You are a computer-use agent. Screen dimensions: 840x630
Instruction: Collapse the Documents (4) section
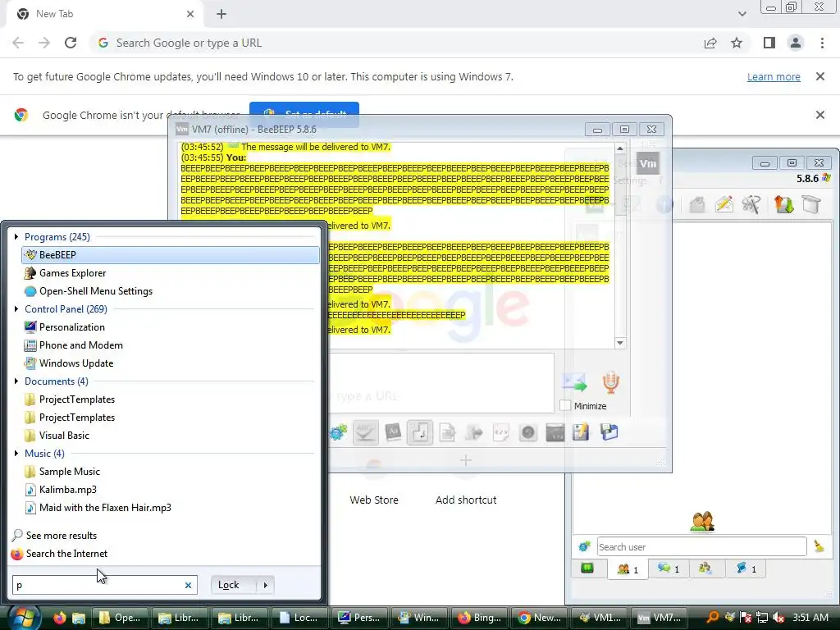tap(16, 381)
